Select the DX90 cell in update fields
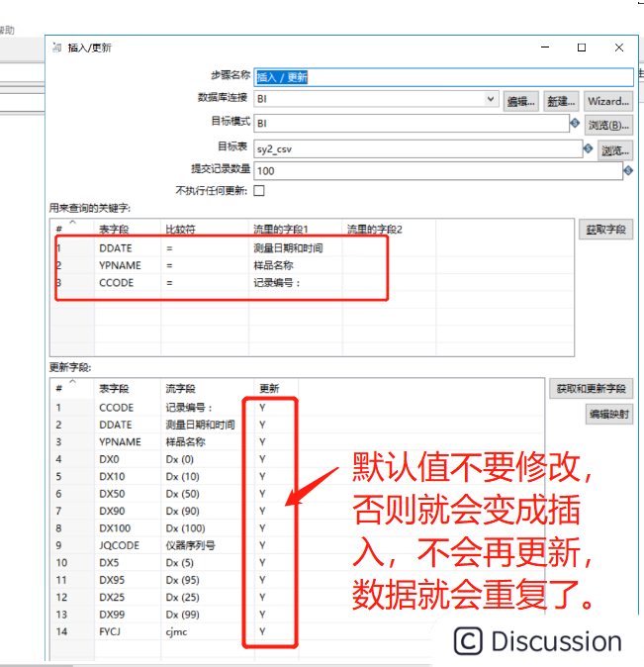This screenshot has height=667, width=644. [112, 511]
